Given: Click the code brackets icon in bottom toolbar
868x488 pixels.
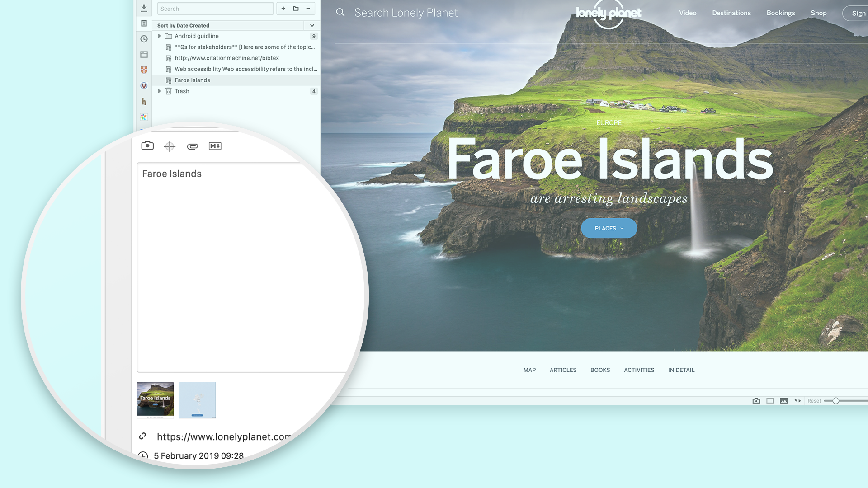Looking at the screenshot, I should pyautogui.click(x=798, y=401).
